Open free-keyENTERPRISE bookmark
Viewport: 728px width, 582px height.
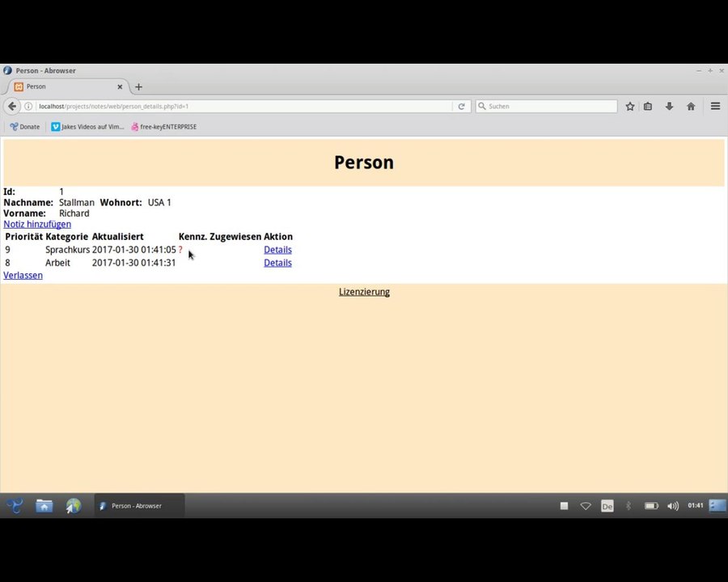coord(164,127)
